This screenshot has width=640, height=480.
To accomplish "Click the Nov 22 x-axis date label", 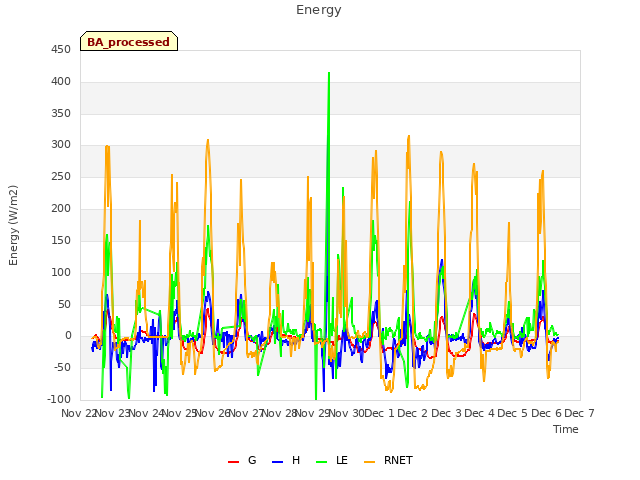I will [x=79, y=413].
